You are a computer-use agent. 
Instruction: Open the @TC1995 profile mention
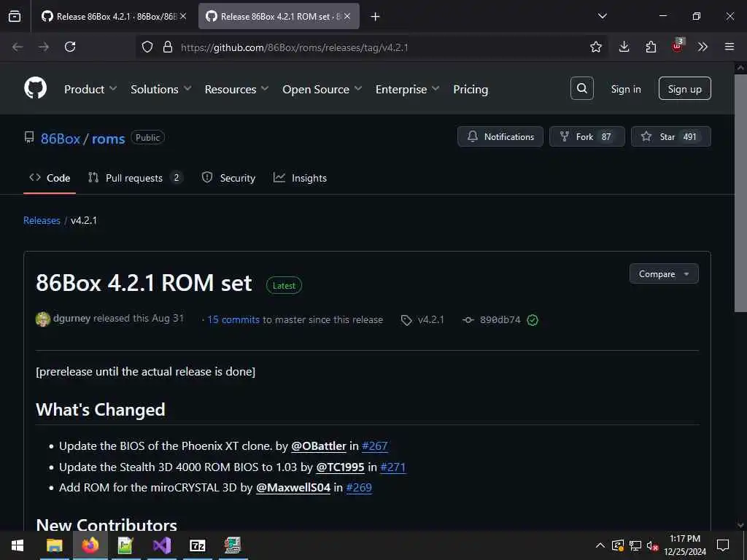(x=340, y=467)
